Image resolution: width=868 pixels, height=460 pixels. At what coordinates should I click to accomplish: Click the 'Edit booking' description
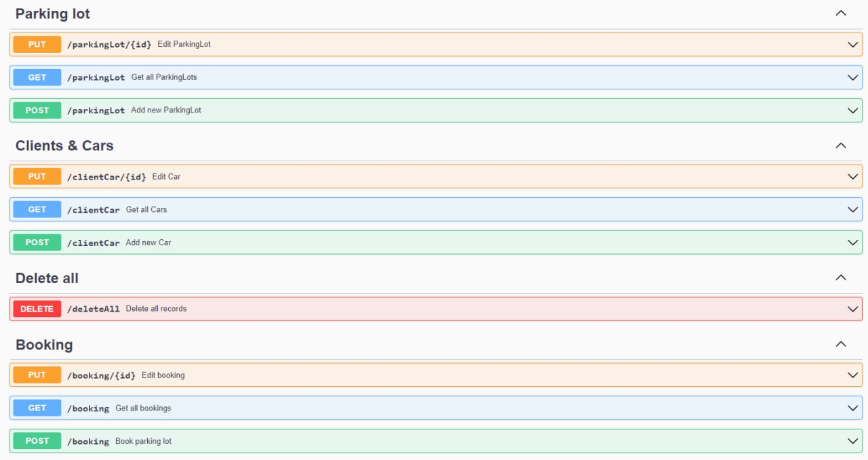coord(163,375)
